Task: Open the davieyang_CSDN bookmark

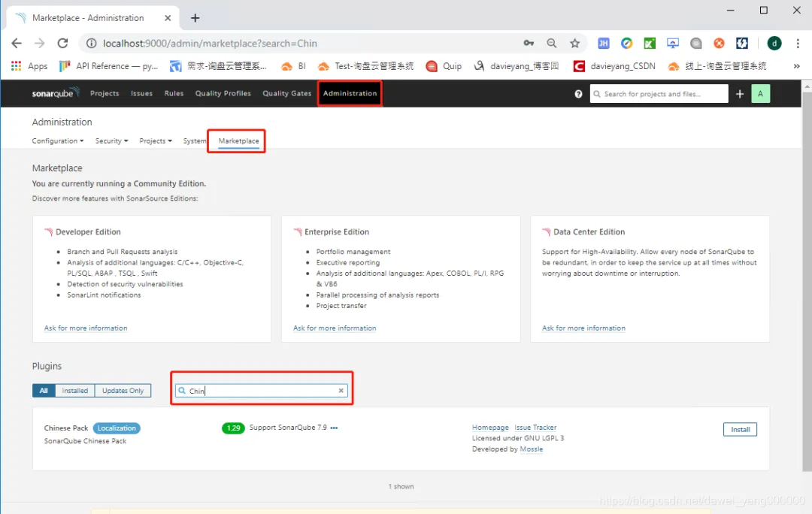Action: click(x=615, y=66)
